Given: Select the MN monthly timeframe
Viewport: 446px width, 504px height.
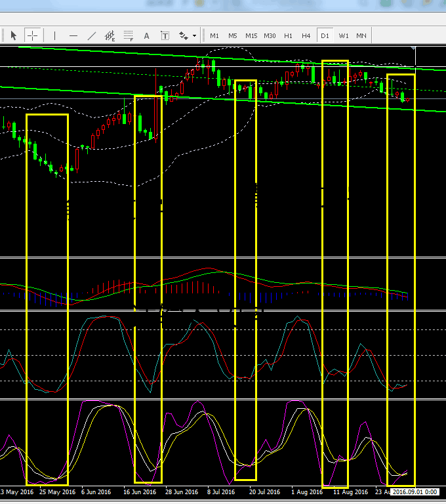Looking at the screenshot, I should tap(361, 35).
